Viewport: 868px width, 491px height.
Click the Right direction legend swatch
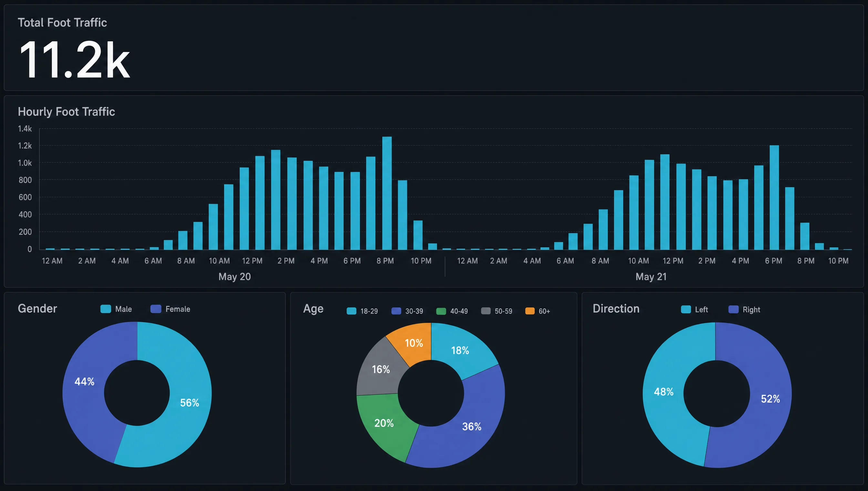coord(733,309)
